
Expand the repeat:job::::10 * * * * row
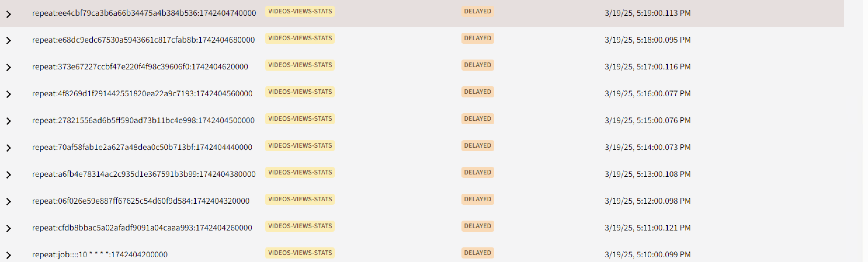[9, 256]
